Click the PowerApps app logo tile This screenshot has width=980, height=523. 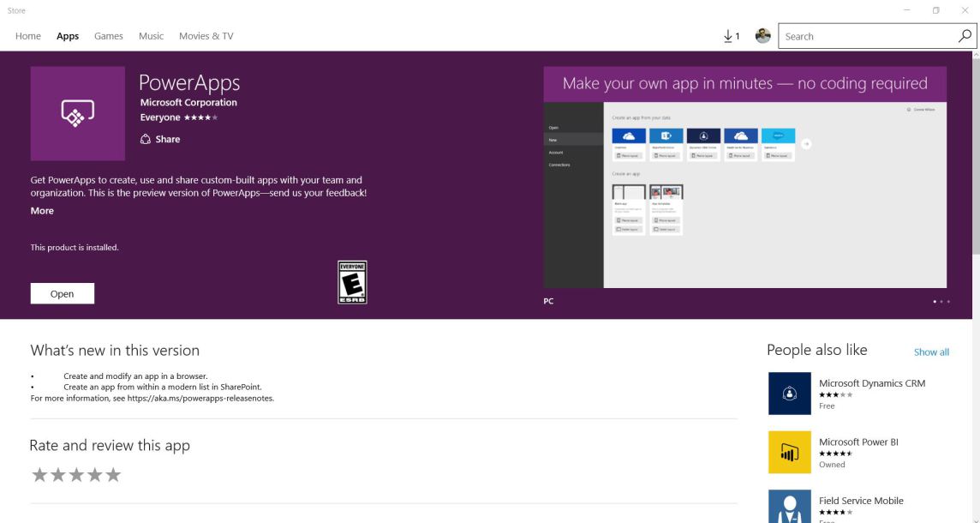tap(77, 113)
